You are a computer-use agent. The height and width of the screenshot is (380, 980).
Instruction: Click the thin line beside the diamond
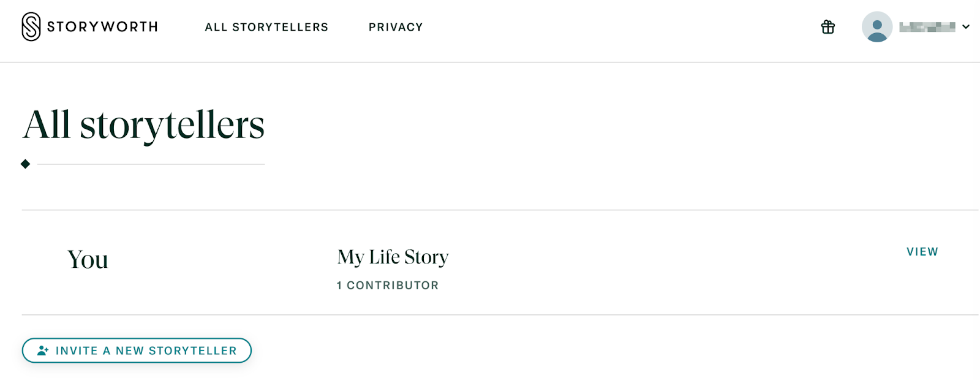tap(151, 164)
